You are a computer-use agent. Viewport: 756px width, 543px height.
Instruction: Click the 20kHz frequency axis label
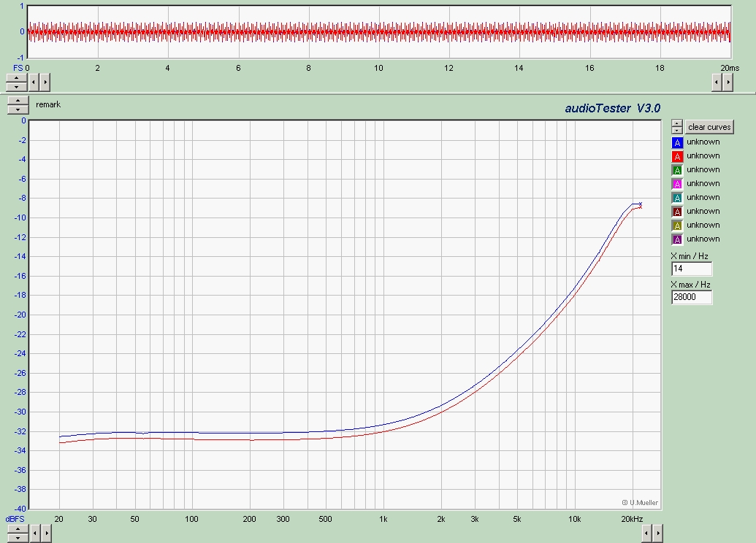[x=632, y=520]
